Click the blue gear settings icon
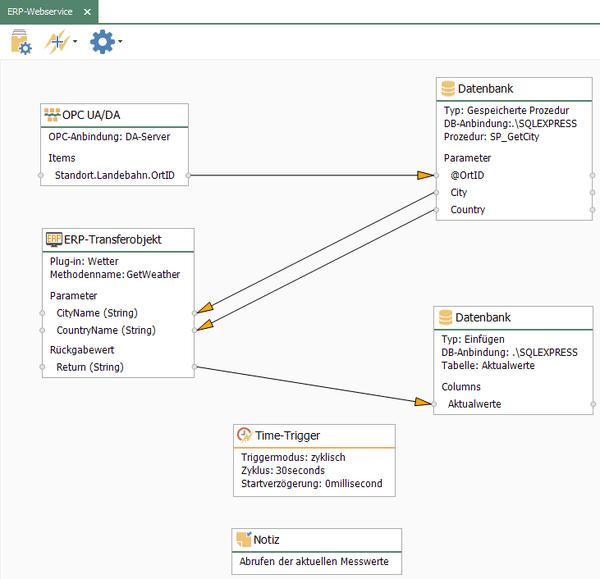 click(x=102, y=41)
